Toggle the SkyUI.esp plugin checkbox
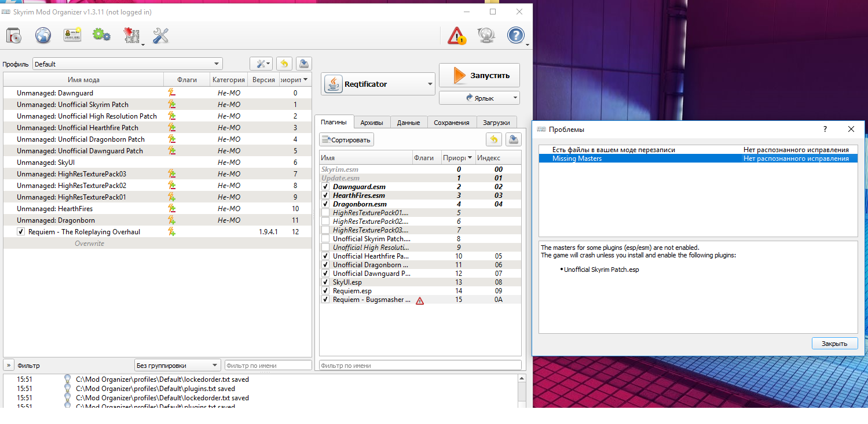Image resolution: width=868 pixels, height=424 pixels. 326,282
